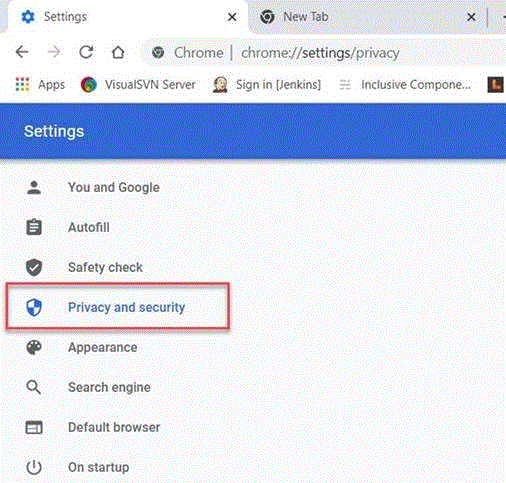The image size is (506, 483).
Task: Click the gear favicon on Settings tab
Action: [28, 17]
